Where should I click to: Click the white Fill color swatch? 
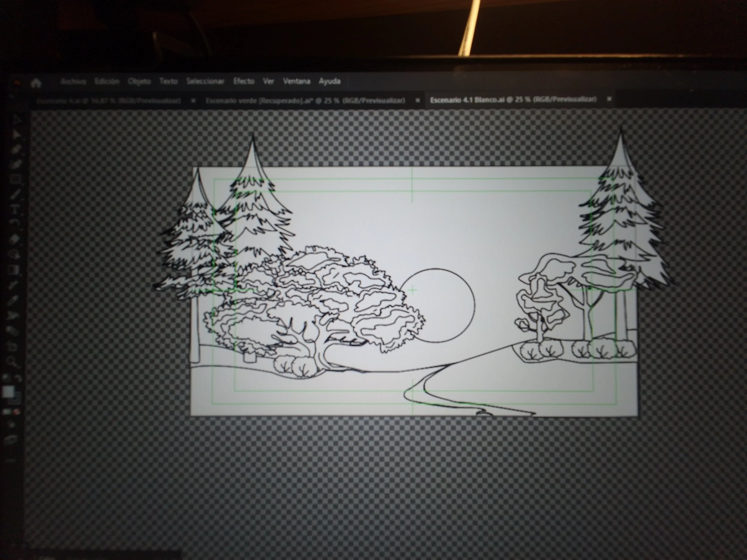pos(8,392)
